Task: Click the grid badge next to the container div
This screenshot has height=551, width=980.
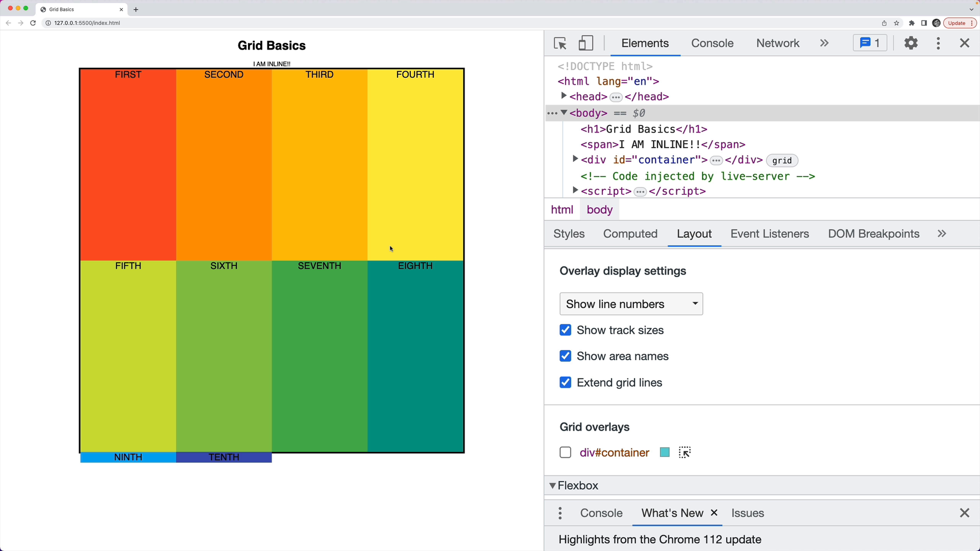Action: coord(781,160)
